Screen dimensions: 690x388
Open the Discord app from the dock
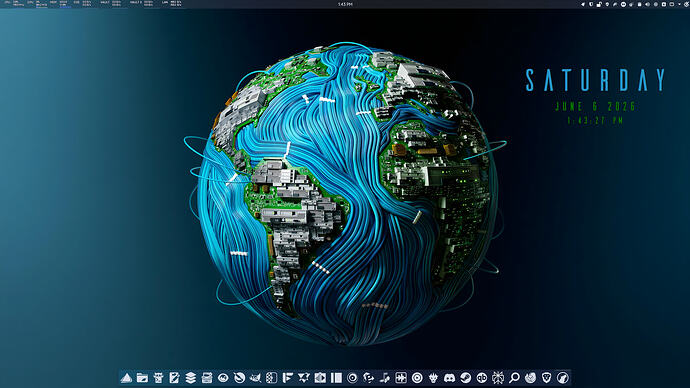[449, 377]
